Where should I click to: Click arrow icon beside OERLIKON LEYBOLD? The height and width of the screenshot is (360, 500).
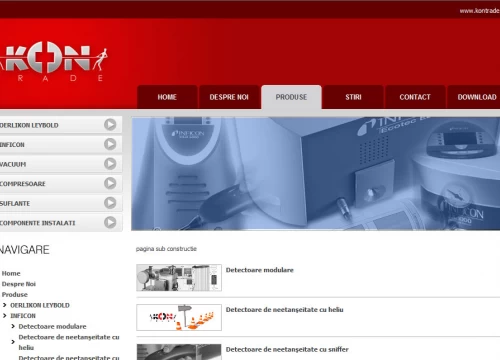pyautogui.click(x=110, y=125)
